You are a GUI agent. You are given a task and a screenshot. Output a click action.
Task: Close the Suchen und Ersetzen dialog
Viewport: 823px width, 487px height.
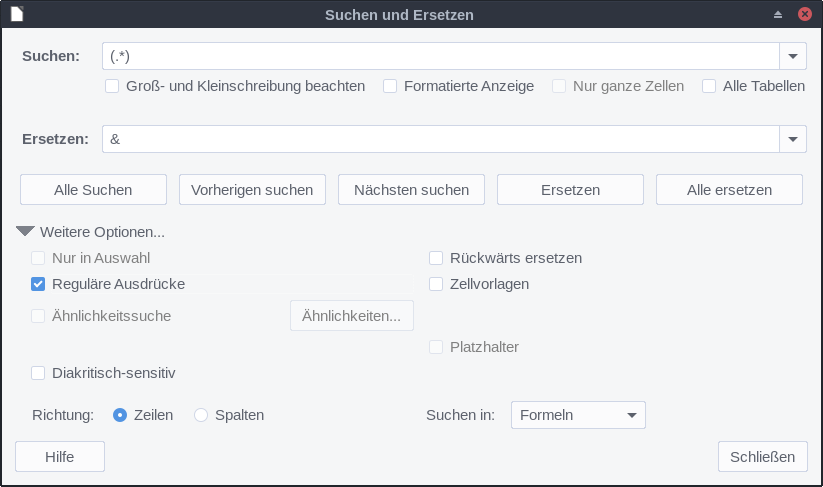coord(804,15)
